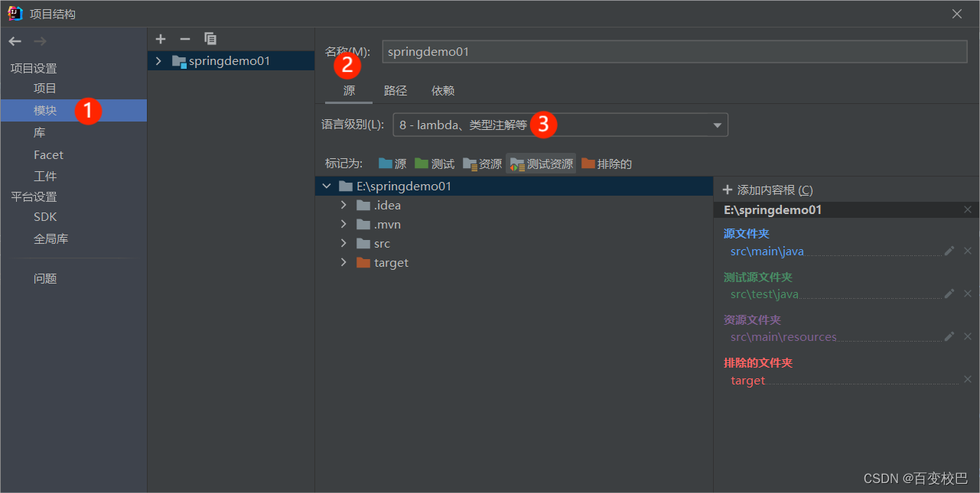This screenshot has width=980, height=493.
Task: Close the 项目结构 dialog
Action: 957,14
